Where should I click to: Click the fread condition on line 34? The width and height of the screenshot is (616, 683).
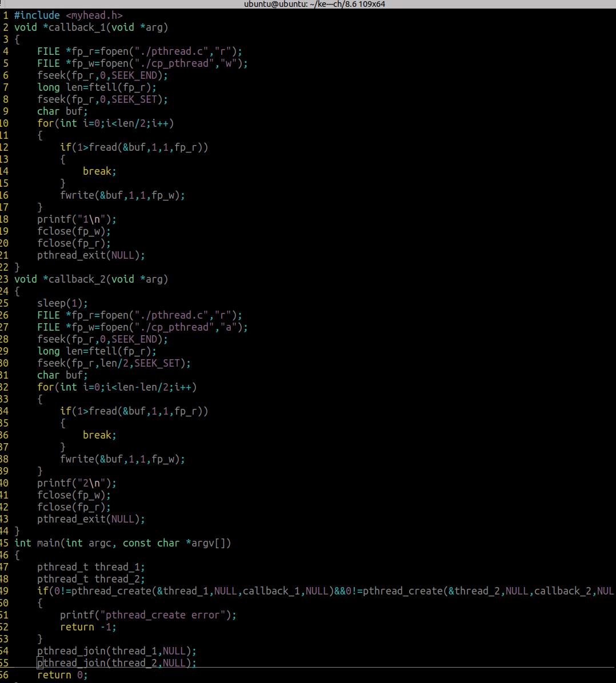pyautogui.click(x=134, y=411)
